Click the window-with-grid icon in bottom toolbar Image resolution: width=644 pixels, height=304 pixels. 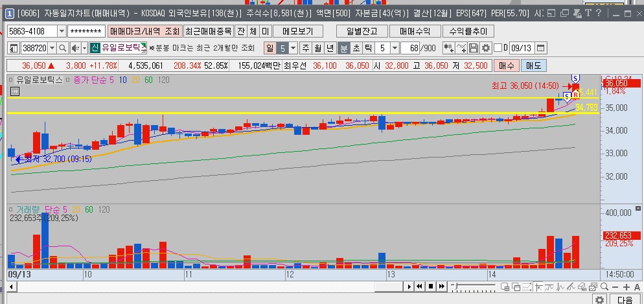click(505, 286)
